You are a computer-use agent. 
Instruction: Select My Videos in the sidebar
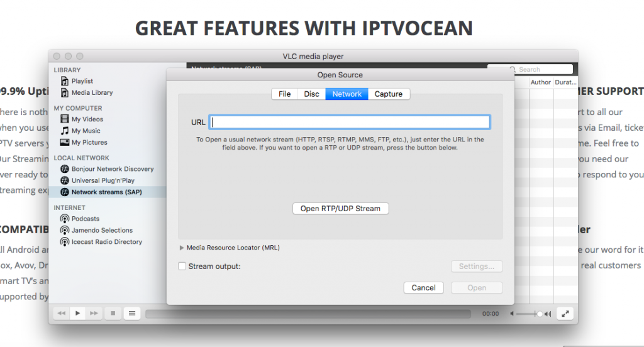pyautogui.click(x=82, y=119)
